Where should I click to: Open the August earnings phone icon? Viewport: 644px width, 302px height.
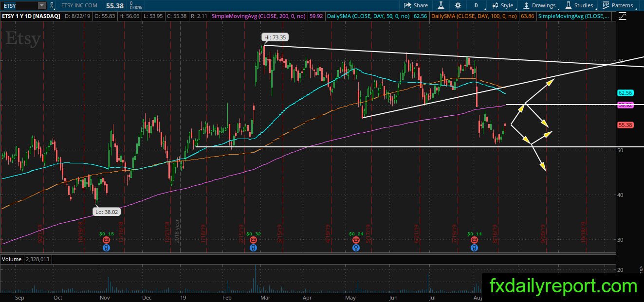click(475, 240)
